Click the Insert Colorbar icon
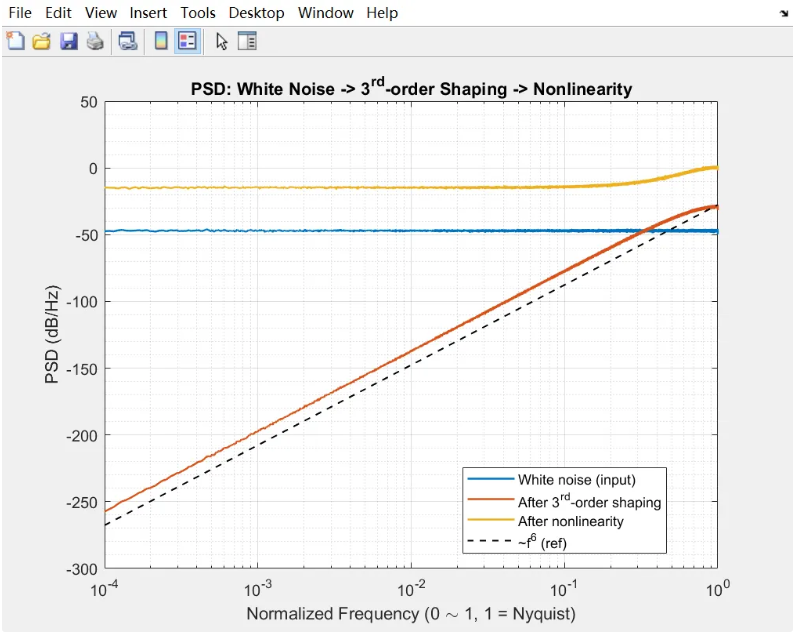This screenshot has width=793, height=633. click(160, 41)
